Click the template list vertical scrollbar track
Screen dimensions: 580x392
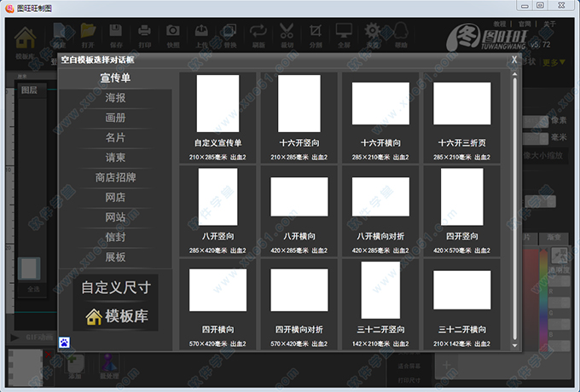514,210
